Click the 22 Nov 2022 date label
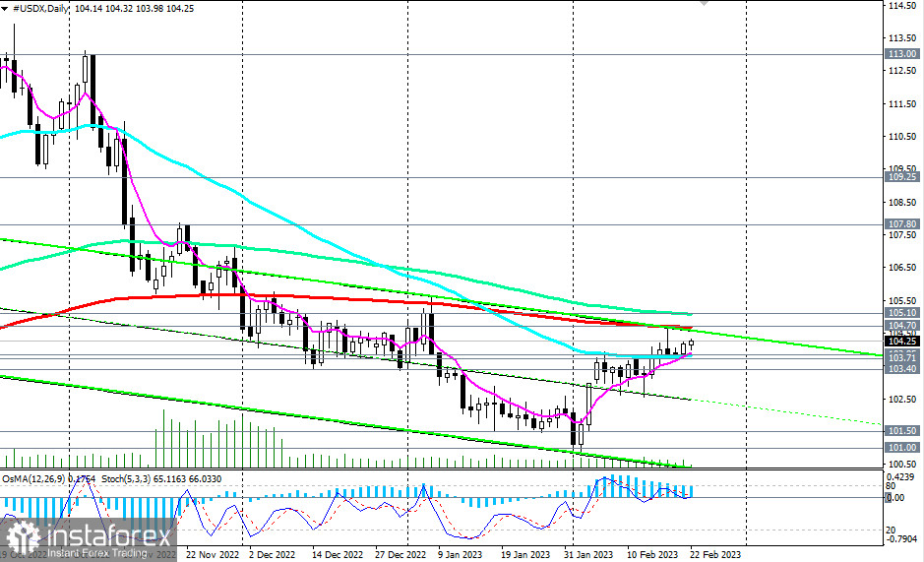 click(213, 555)
